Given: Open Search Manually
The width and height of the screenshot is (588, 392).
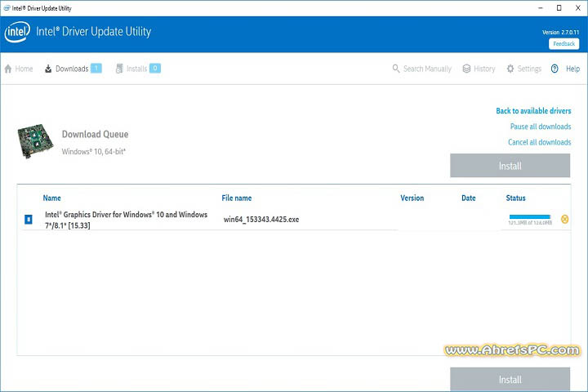Looking at the screenshot, I should pos(422,69).
